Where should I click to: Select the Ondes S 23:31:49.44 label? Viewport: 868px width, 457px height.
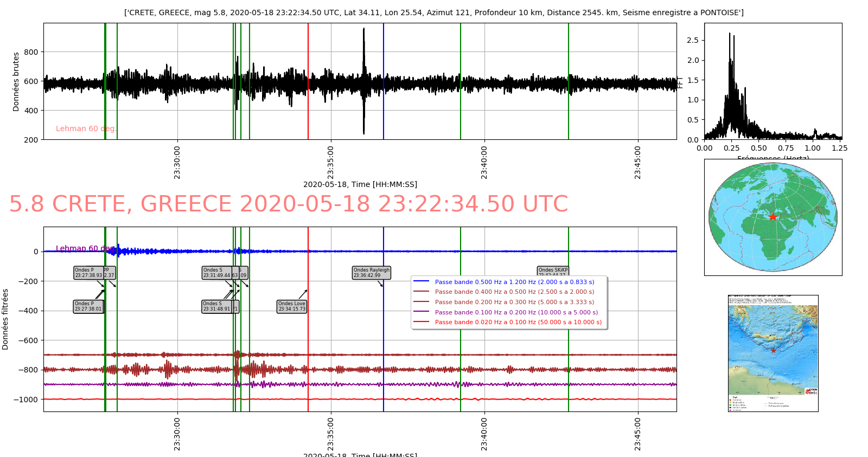pyautogui.click(x=216, y=273)
